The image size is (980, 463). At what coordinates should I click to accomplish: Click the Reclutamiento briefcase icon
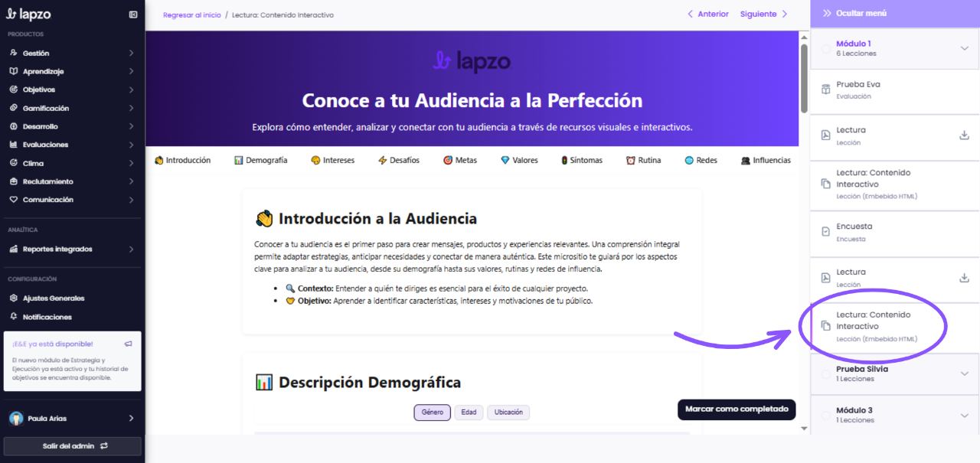click(14, 181)
